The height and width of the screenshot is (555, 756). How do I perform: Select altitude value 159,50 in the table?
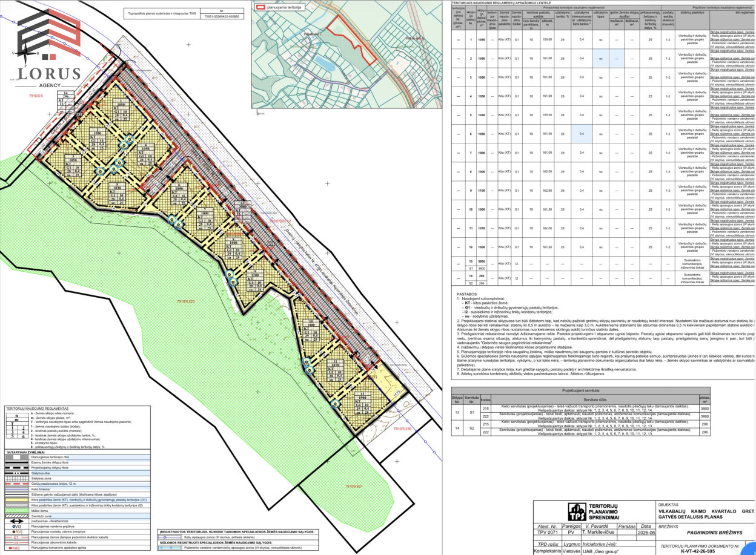point(548,115)
